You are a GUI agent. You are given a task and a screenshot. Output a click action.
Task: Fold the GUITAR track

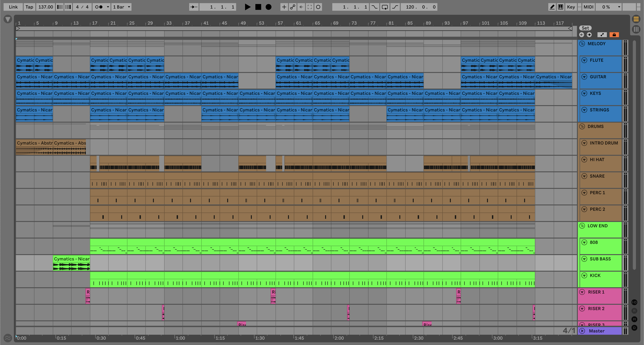pyautogui.click(x=584, y=77)
